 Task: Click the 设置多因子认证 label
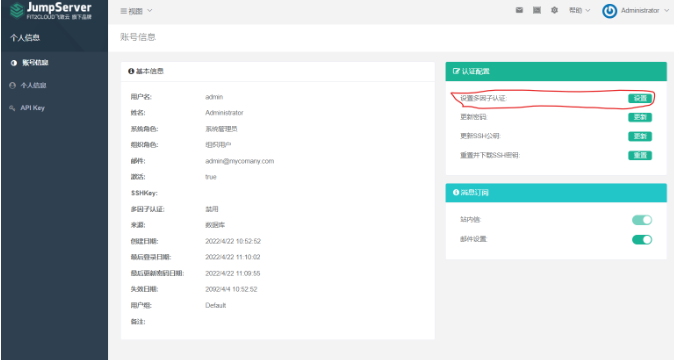pyautogui.click(x=484, y=98)
